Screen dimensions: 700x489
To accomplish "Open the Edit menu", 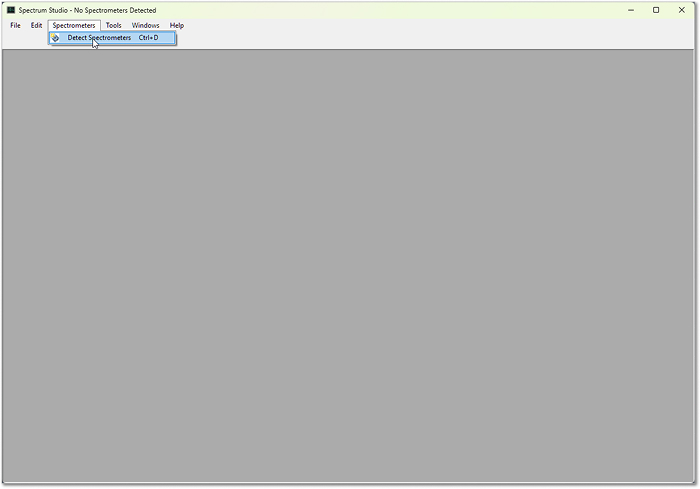I will (x=36, y=25).
